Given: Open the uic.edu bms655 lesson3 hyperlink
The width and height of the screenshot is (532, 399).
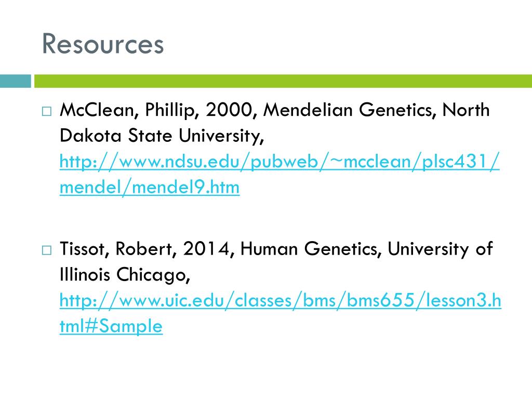Looking at the screenshot, I should click(280, 301).
